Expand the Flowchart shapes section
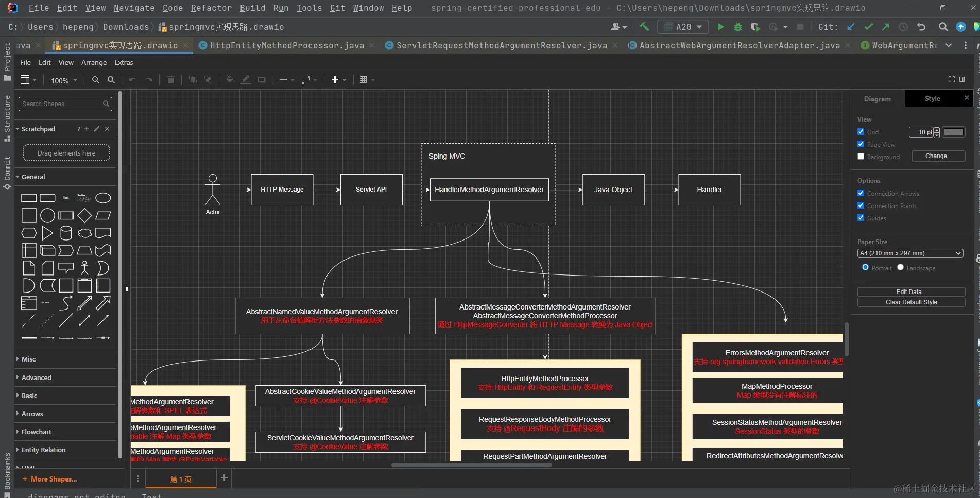This screenshot has height=498, width=980. (x=36, y=432)
